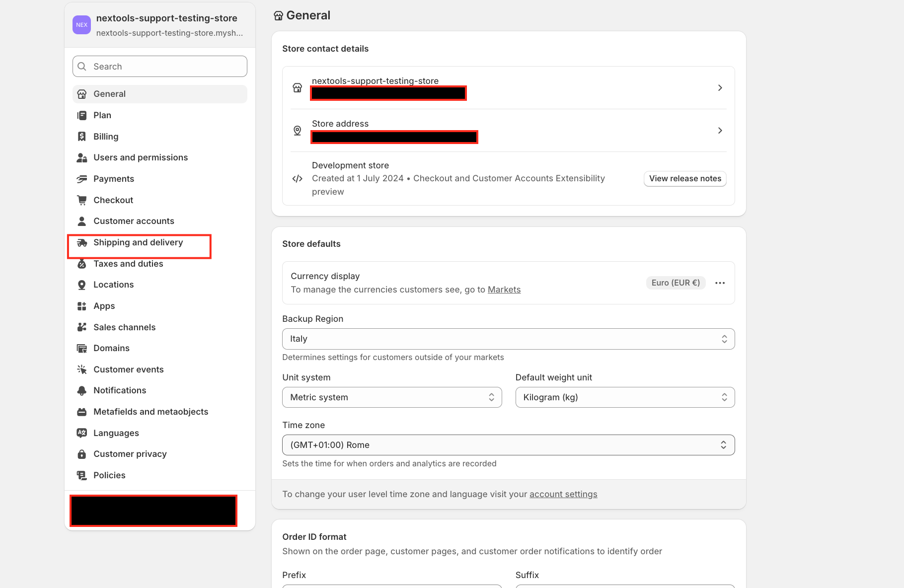904x588 pixels.
Task: Click the Notifications bell icon
Action: [x=82, y=391]
